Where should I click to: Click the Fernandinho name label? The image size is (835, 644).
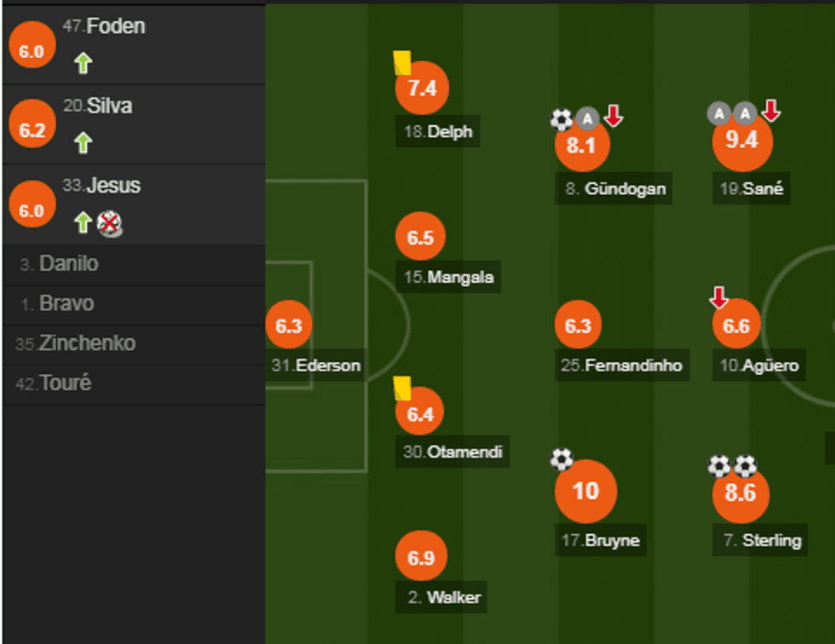tap(633, 365)
